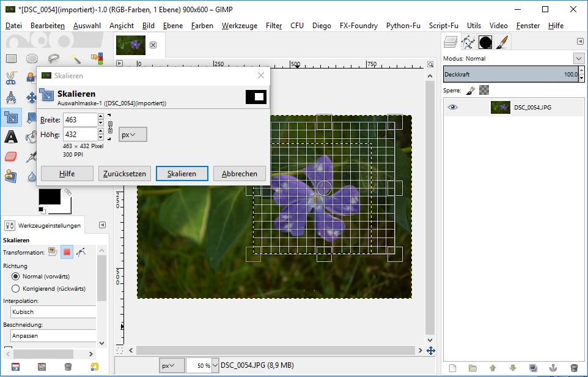This screenshot has width=588, height=377.
Task: Activate the Text tool
Action: click(x=11, y=136)
